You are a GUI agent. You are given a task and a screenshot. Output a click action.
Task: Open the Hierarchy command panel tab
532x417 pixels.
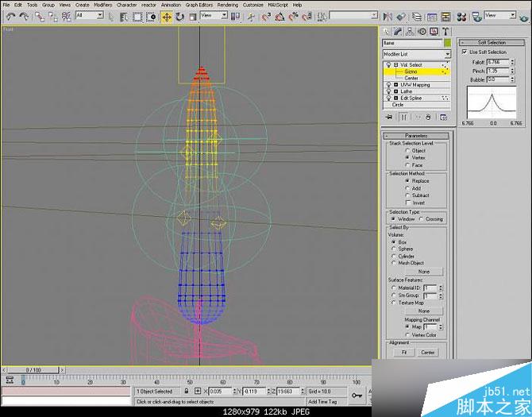pyautogui.click(x=411, y=31)
